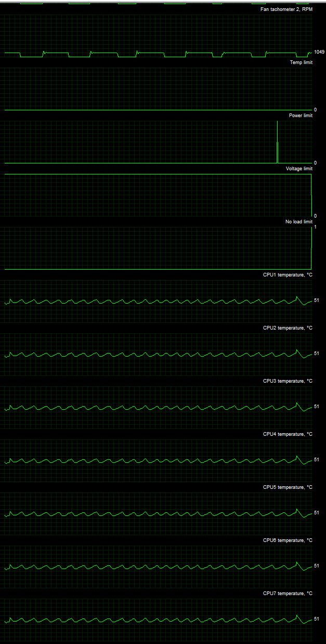Click the "Power limit" graph label
Image resolution: width=326 pixels, height=644 pixels.
click(x=301, y=116)
